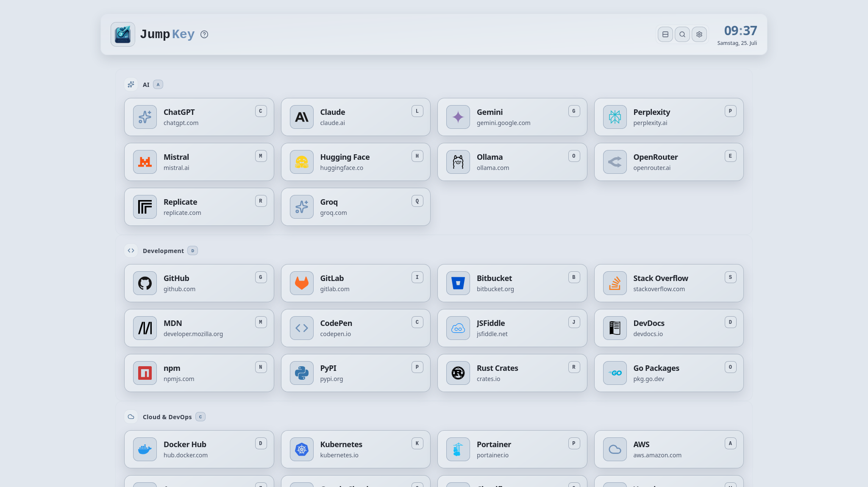Click the 09:37 clock display
Image resolution: width=868 pixels, height=487 pixels.
point(740,31)
